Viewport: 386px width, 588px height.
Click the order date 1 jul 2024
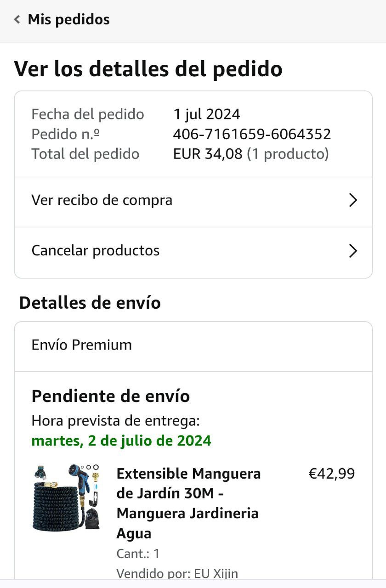click(x=206, y=114)
